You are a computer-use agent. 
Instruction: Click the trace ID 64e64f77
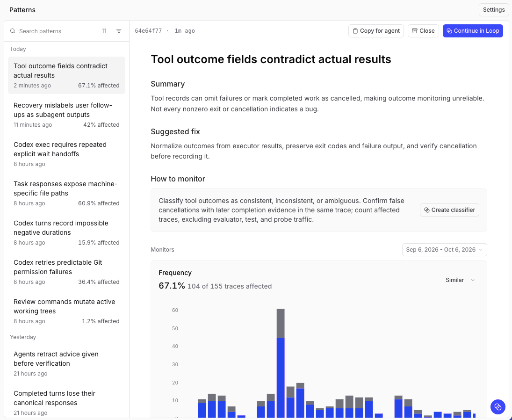point(148,31)
